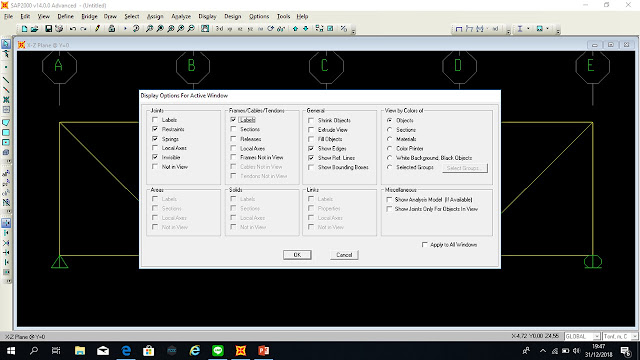This screenshot has width=640, height=360.
Task: Open the units dropdown in status bar
Action: coord(634,336)
